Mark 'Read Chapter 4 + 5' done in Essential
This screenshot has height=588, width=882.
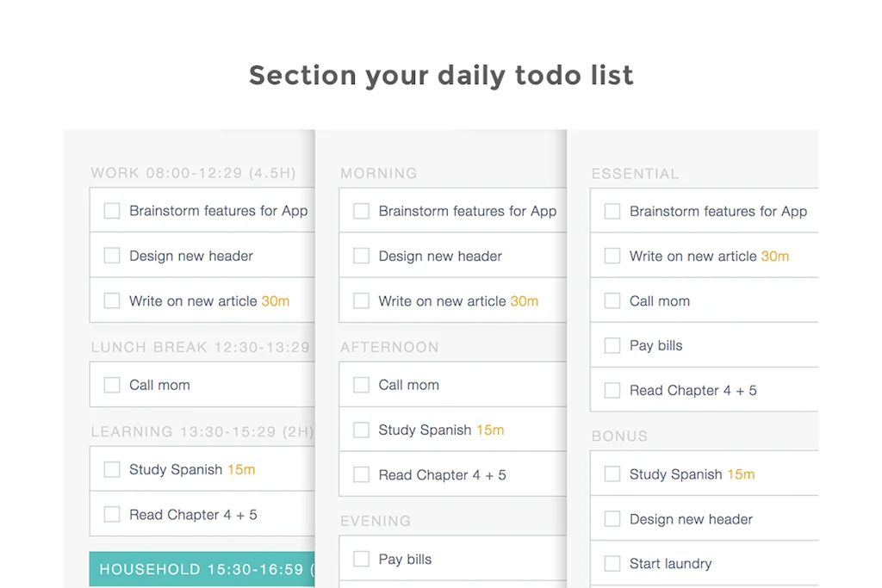612,390
